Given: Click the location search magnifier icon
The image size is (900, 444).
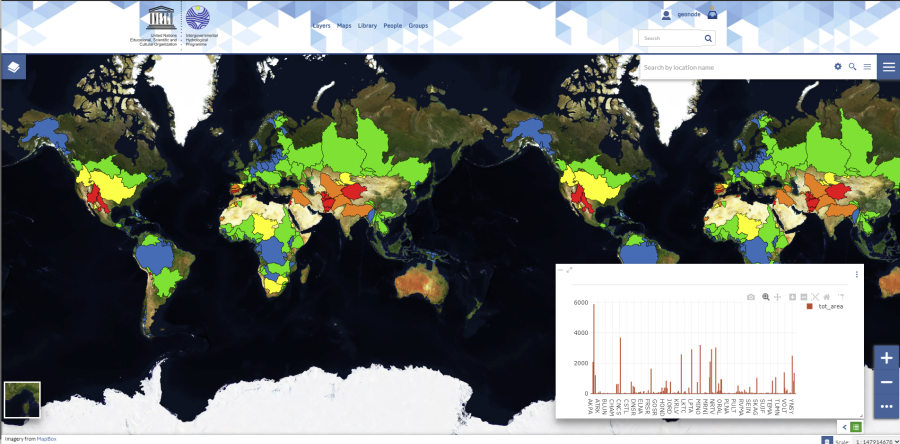Looking at the screenshot, I should pos(853,67).
